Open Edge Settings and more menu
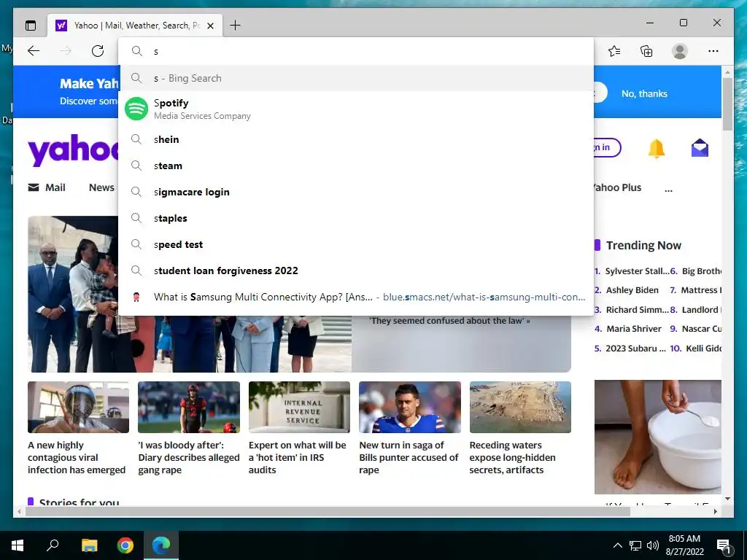 click(x=713, y=51)
